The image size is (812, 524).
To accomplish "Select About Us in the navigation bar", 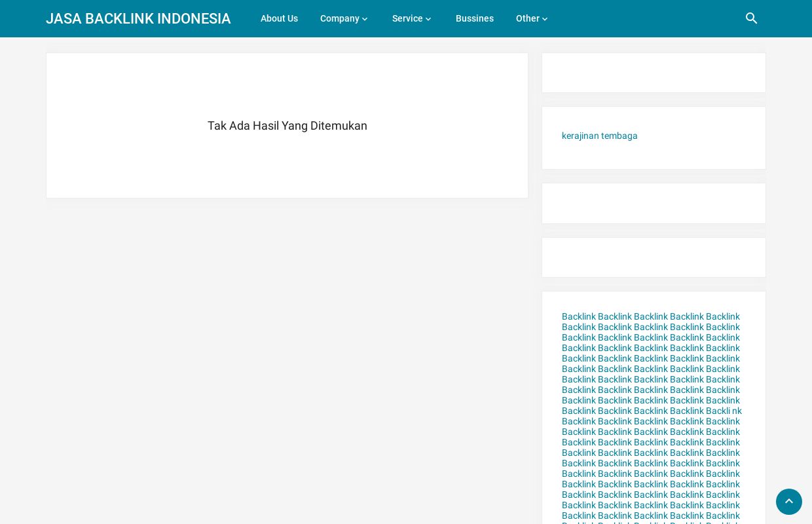I will 279,18.
